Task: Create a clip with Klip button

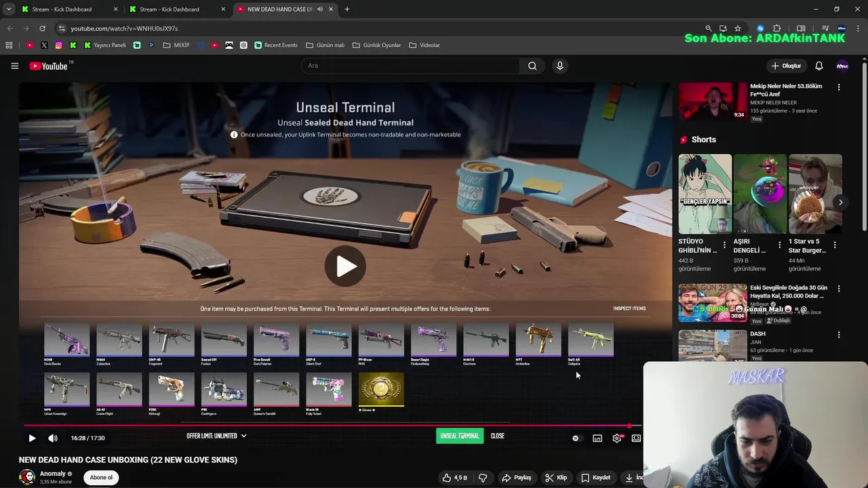Action: [556, 478]
